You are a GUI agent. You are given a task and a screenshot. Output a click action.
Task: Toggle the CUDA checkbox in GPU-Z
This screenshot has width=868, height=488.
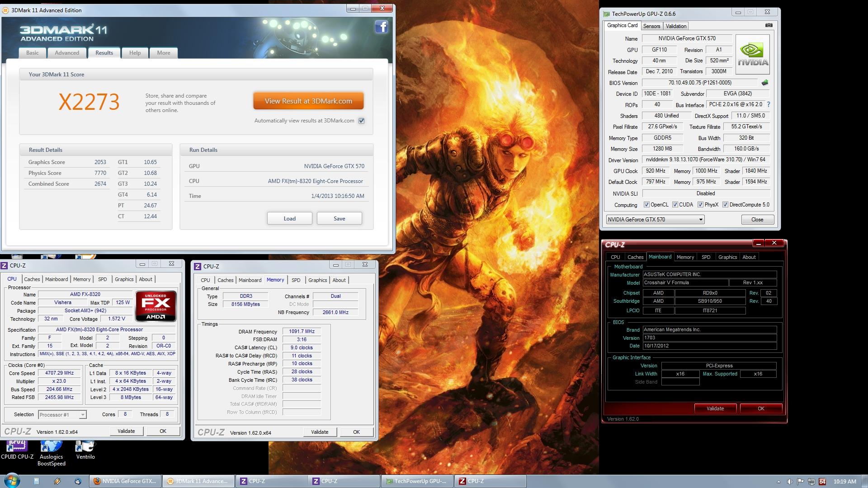(x=675, y=205)
